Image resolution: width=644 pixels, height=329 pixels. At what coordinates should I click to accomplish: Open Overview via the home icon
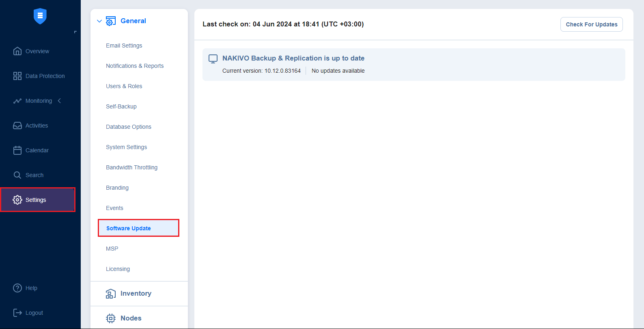[17, 51]
